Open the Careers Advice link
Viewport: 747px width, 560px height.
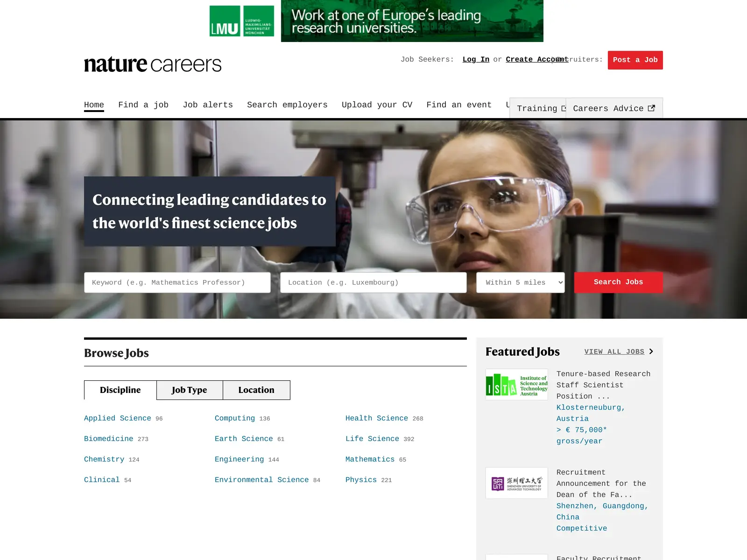click(x=614, y=108)
